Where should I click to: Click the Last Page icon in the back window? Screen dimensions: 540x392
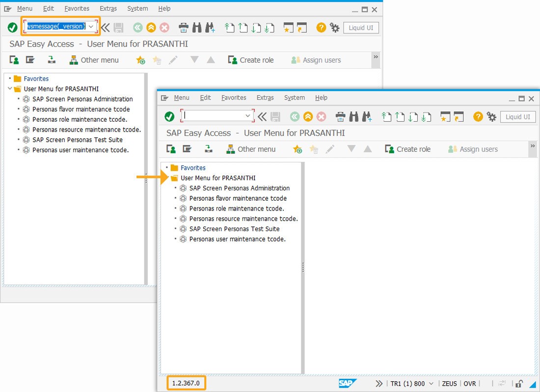[x=269, y=27]
